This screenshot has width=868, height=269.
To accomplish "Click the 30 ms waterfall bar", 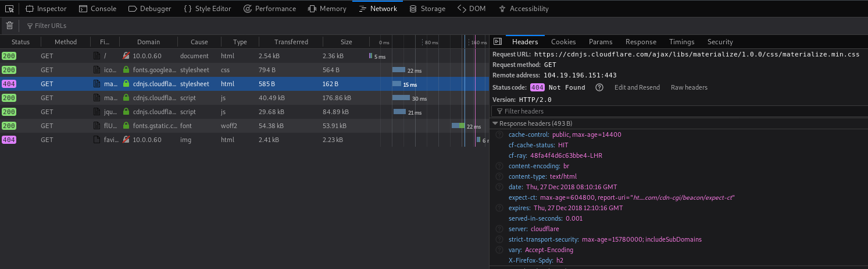I will pyautogui.click(x=401, y=98).
